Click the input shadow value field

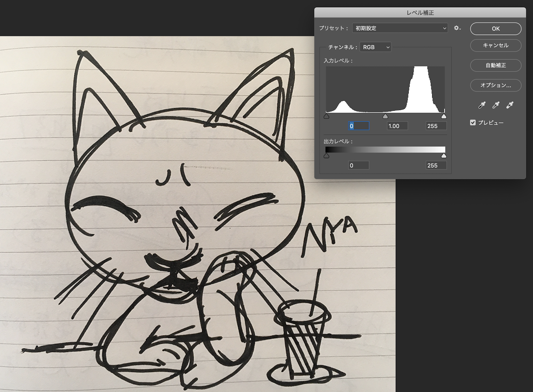click(x=359, y=126)
